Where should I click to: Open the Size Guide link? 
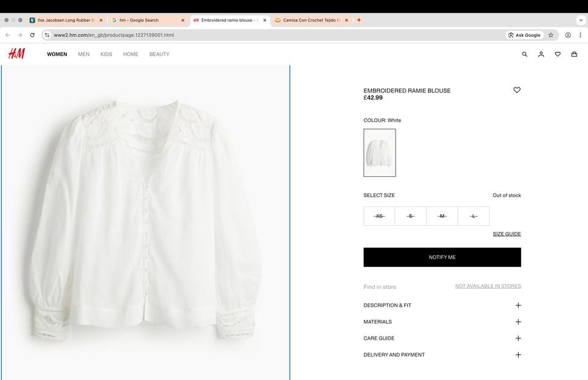[507, 234]
